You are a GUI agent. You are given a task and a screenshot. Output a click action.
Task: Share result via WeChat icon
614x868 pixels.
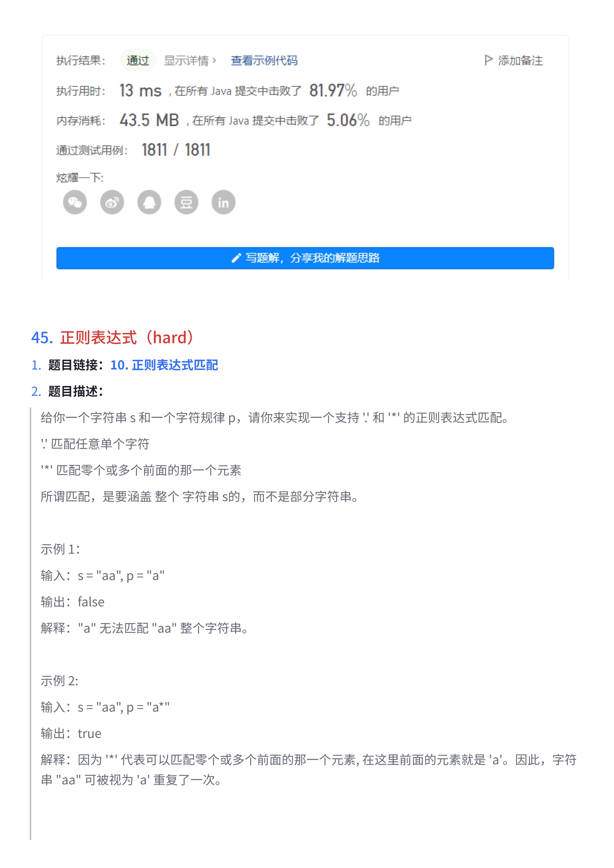click(x=75, y=202)
